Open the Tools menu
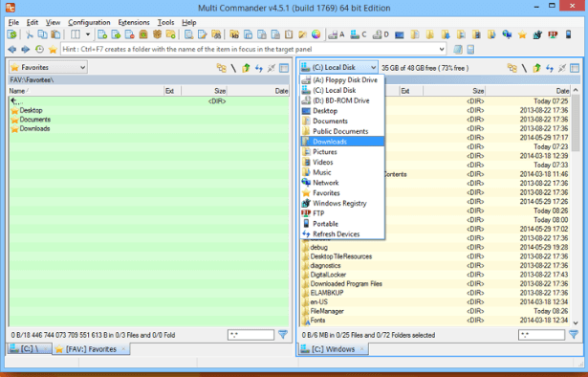588x377 pixels. (x=165, y=23)
